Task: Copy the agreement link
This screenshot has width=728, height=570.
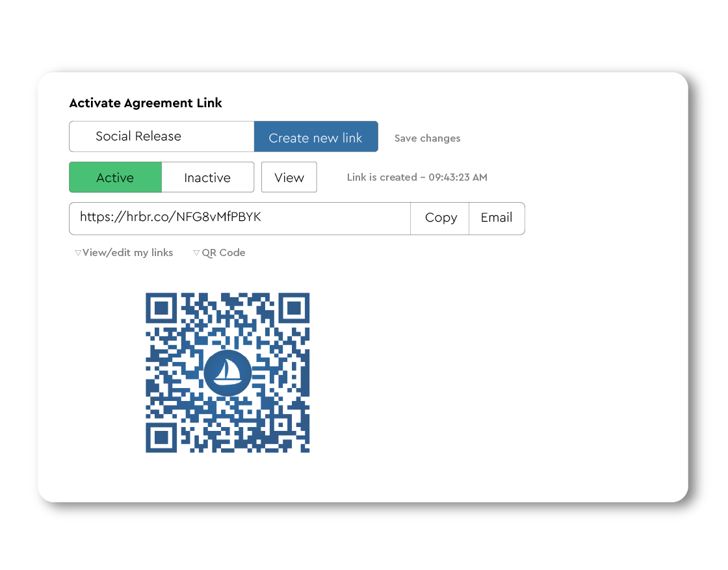Action: pyautogui.click(x=440, y=218)
